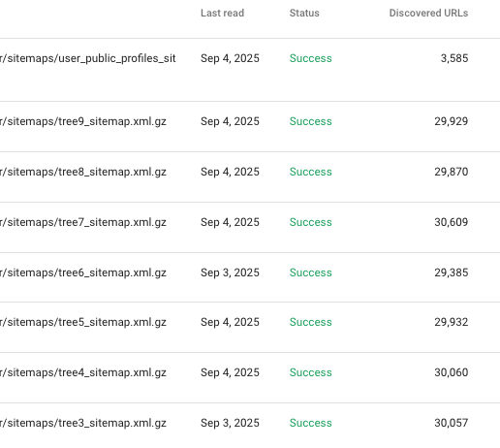Click Success status for tree4 sitemap

pyautogui.click(x=310, y=372)
